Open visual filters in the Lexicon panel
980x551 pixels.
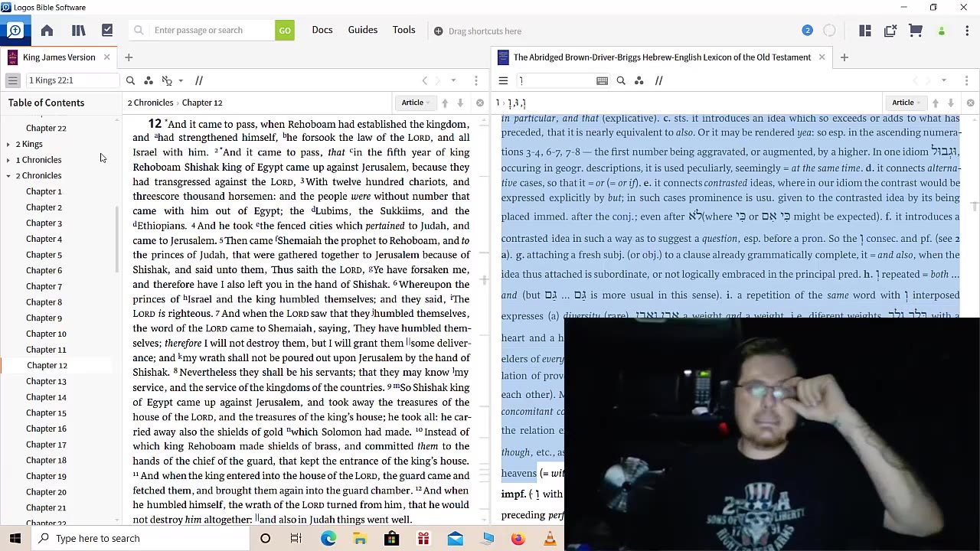pyautogui.click(x=639, y=80)
